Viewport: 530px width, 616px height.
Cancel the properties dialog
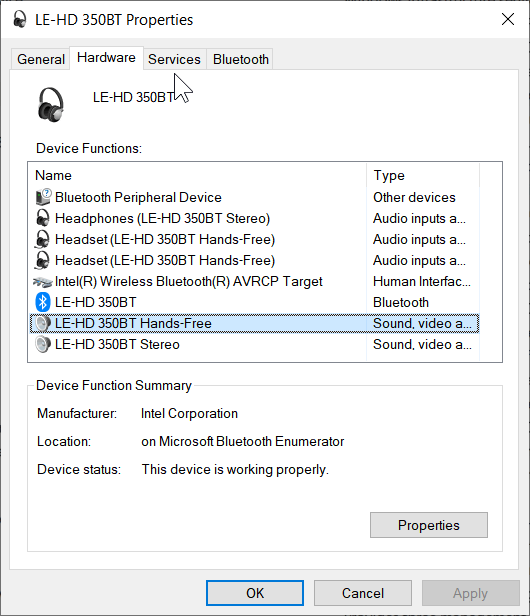[x=363, y=593]
